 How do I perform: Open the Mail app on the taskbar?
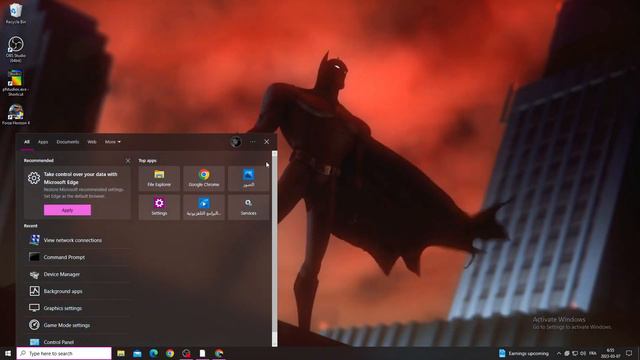(x=137, y=353)
